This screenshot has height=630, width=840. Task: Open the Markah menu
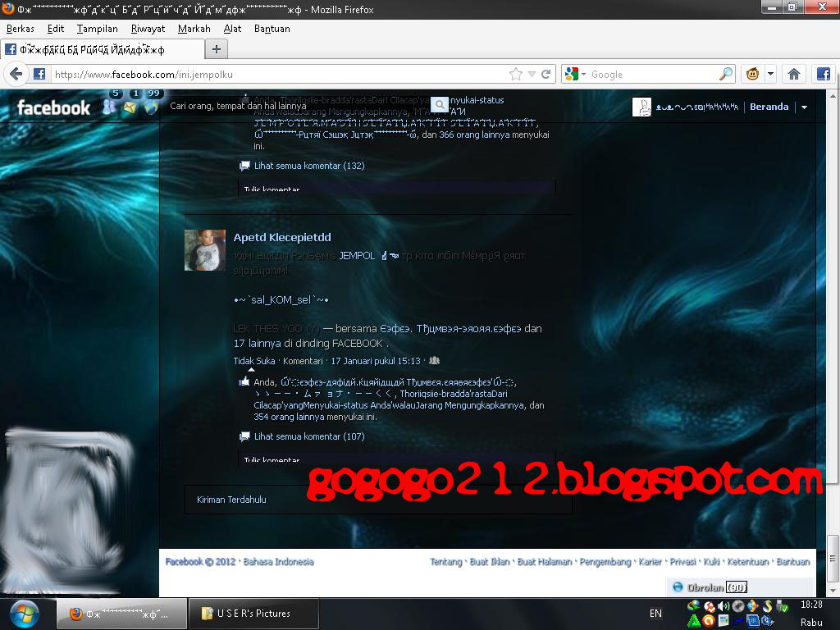tap(194, 29)
